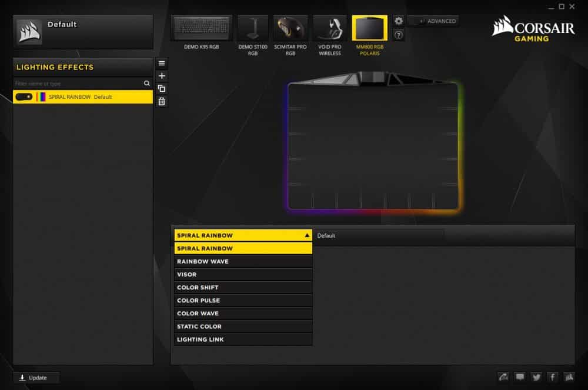Viewport: 588px width, 390px height.
Task: Select the SPIRAL RAINBOW Default effect row
Action: 83,96
